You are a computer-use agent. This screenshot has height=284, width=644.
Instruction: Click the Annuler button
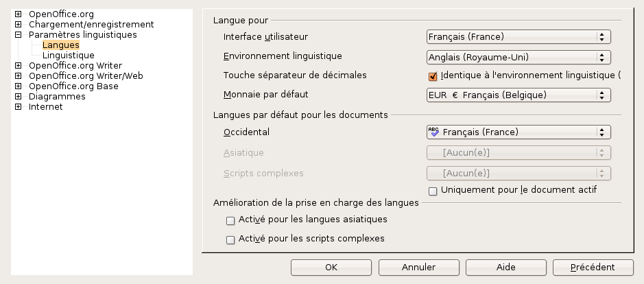click(418, 266)
